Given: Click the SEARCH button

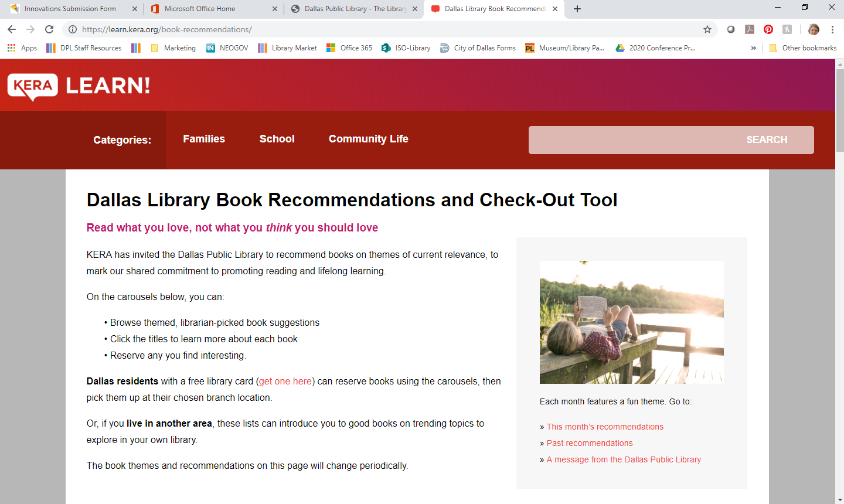Looking at the screenshot, I should pyautogui.click(x=767, y=139).
